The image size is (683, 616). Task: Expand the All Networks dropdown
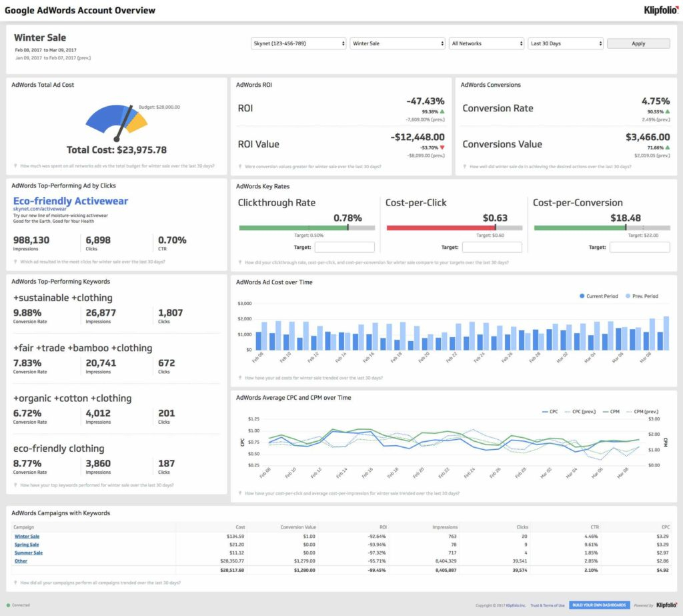486,43
